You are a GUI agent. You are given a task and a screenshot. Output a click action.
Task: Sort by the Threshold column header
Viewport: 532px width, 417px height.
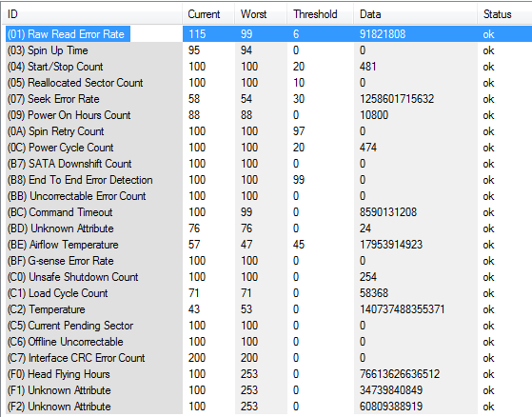tap(321, 14)
